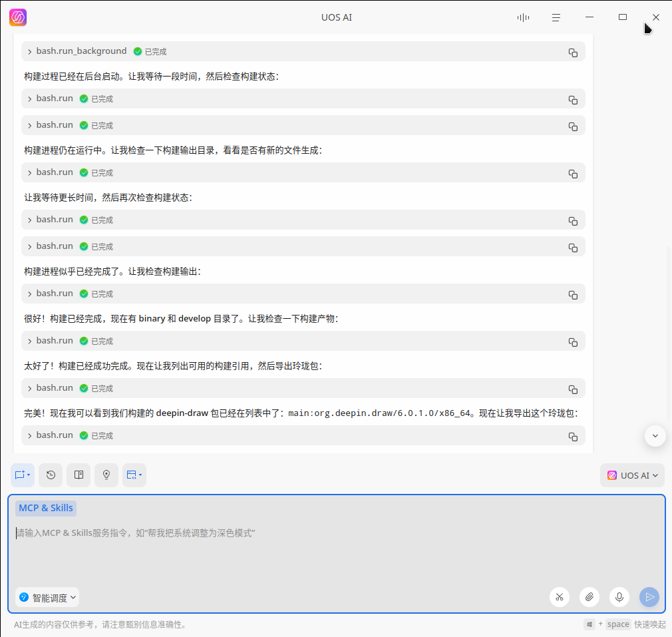The image size is (672, 637).
Task: Expand the bash.run_background tool call
Action: click(29, 52)
